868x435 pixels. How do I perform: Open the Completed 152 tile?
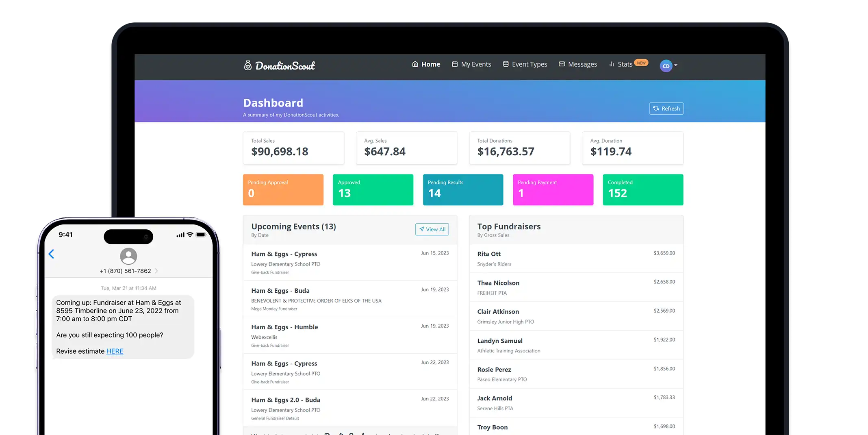[643, 189]
